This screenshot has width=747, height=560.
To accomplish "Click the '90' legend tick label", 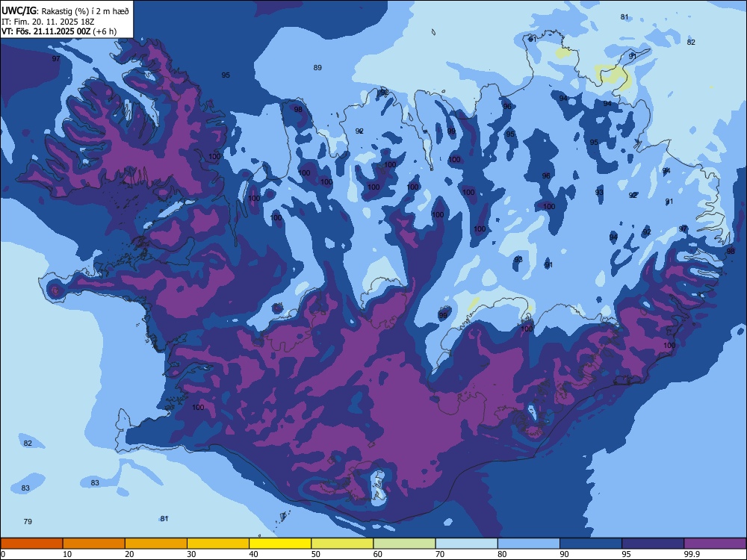I will click(564, 554).
